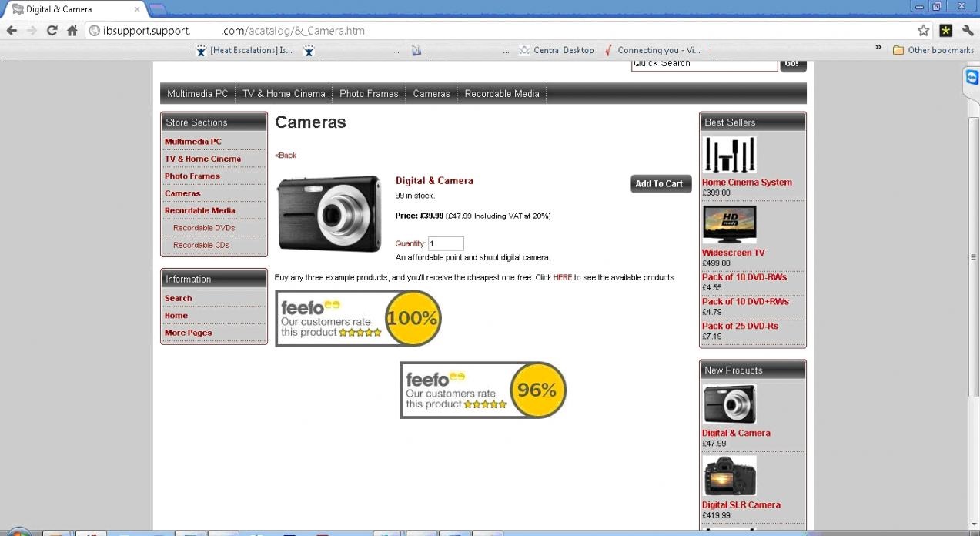
Task: Open the Cameras navigation menu item
Action: pos(431,93)
